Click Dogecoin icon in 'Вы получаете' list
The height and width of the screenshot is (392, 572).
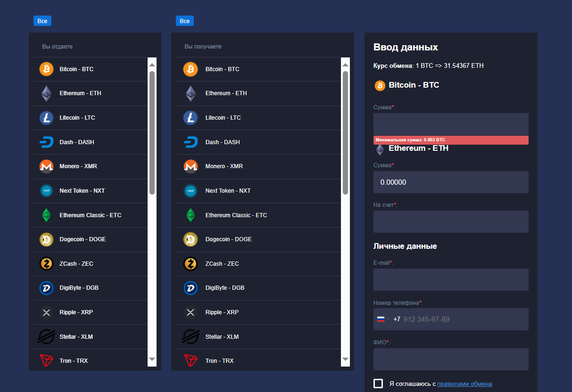pos(191,239)
